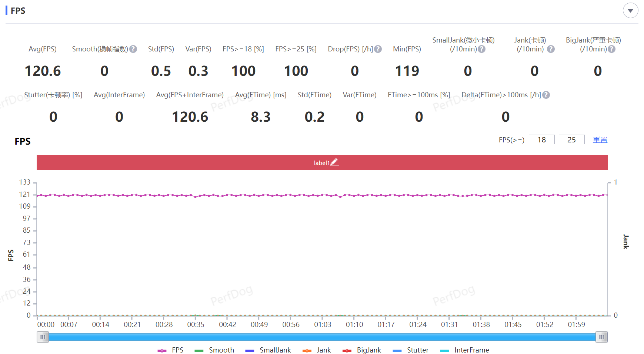Click the FPS>=18 [%] value 100
Viewport: 644px width, 354px height.
pos(243,71)
